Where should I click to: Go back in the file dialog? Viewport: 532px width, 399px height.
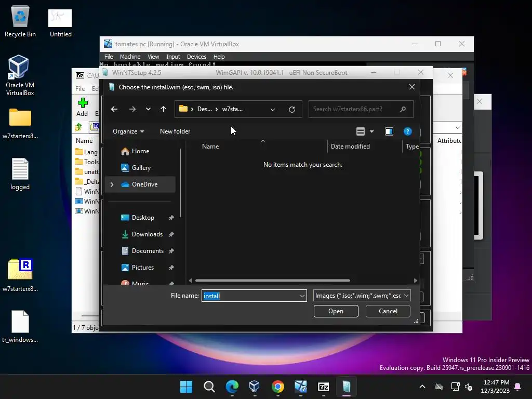(x=114, y=109)
